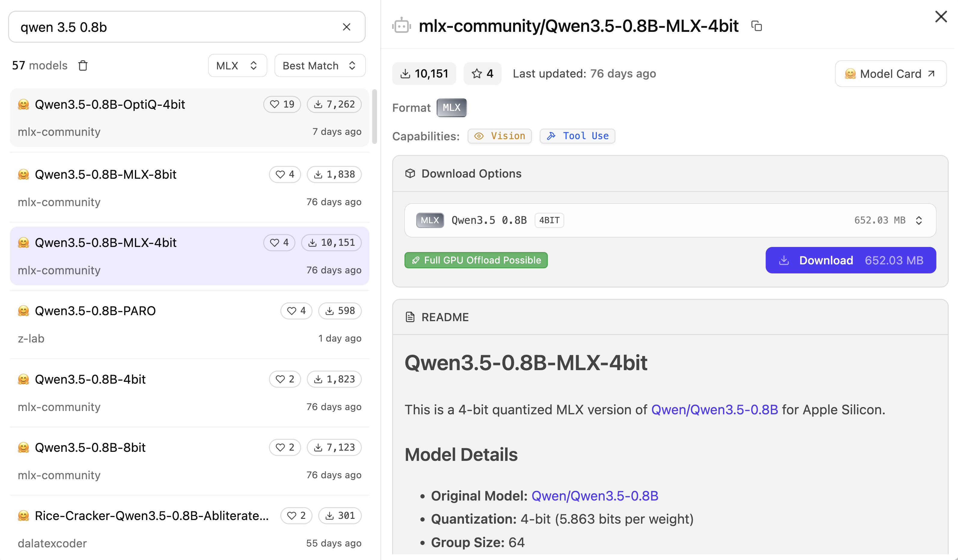
Task: Open the MLX format filter dropdown
Action: tap(238, 66)
